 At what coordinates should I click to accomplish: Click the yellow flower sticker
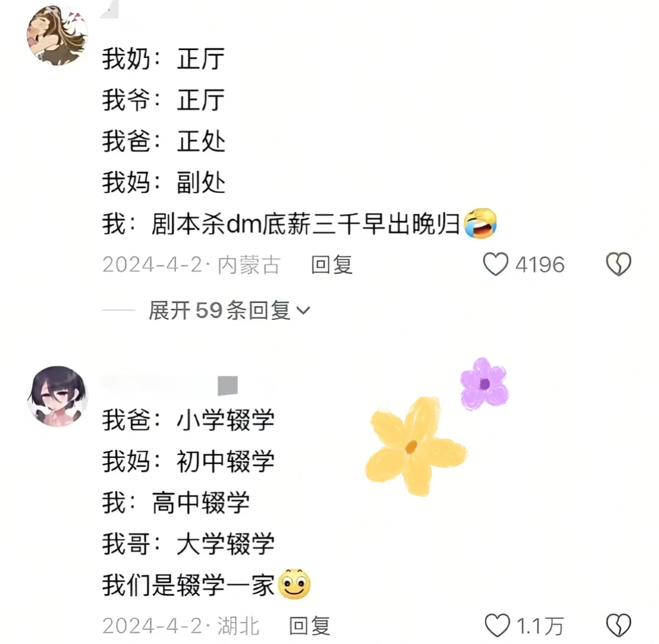416,446
